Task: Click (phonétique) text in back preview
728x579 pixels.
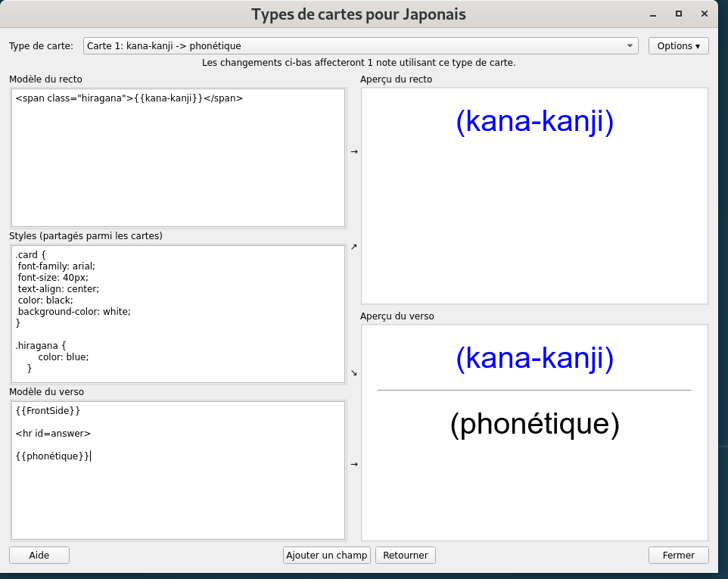Action: pyautogui.click(x=534, y=425)
